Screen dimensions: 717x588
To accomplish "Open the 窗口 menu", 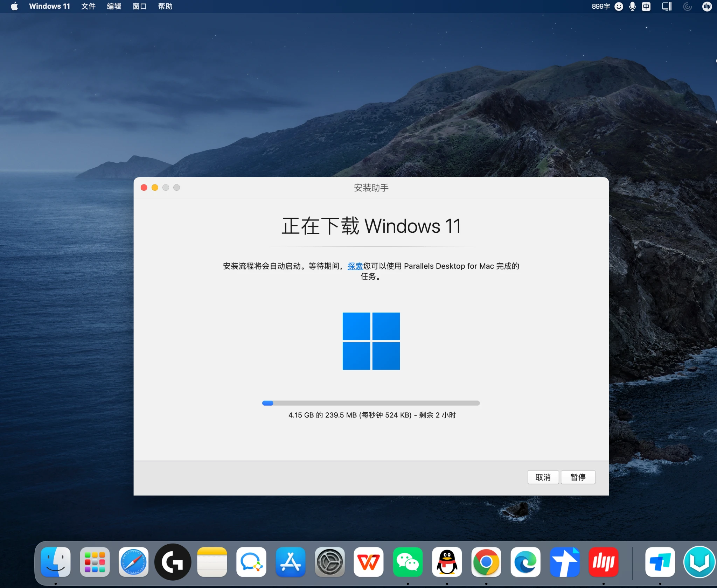I will pos(139,6).
